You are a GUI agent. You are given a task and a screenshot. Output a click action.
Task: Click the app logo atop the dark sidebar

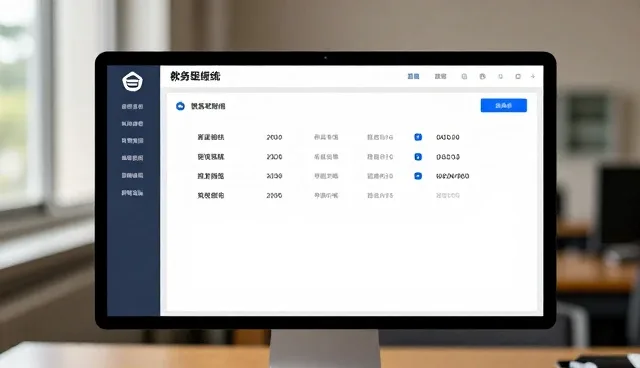coord(132,81)
